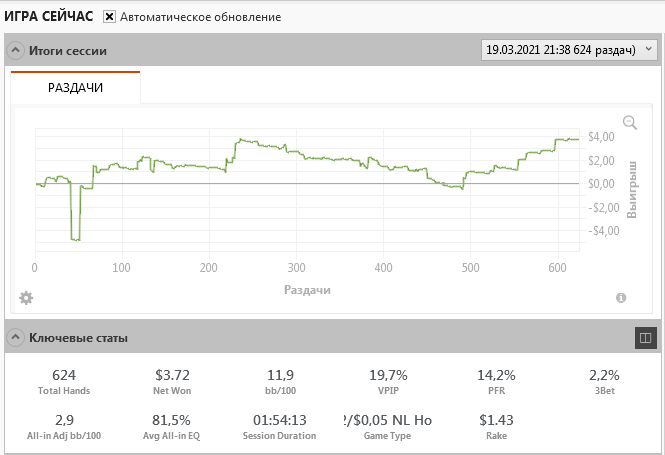Viewport: 665px width, 455px height.
Task: Collapse the Итоги сессии section
Action: [x=16, y=50]
